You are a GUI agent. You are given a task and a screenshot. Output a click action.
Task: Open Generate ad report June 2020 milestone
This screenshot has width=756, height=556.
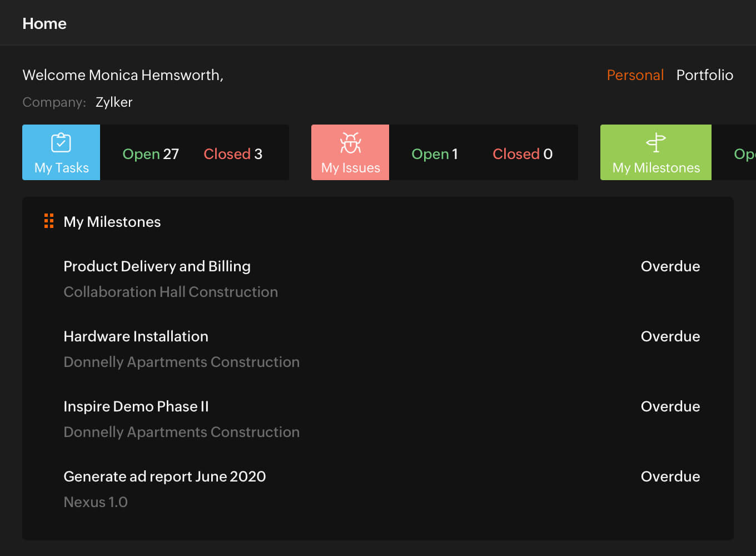point(165,476)
